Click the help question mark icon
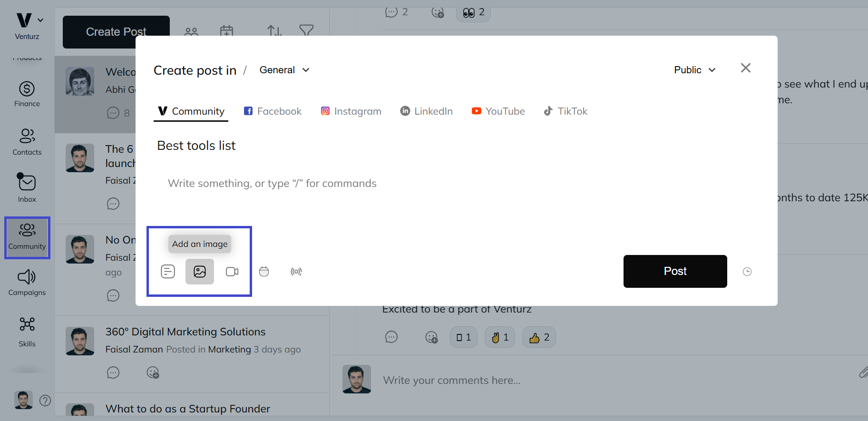Image resolution: width=868 pixels, height=421 pixels. pos(45,401)
